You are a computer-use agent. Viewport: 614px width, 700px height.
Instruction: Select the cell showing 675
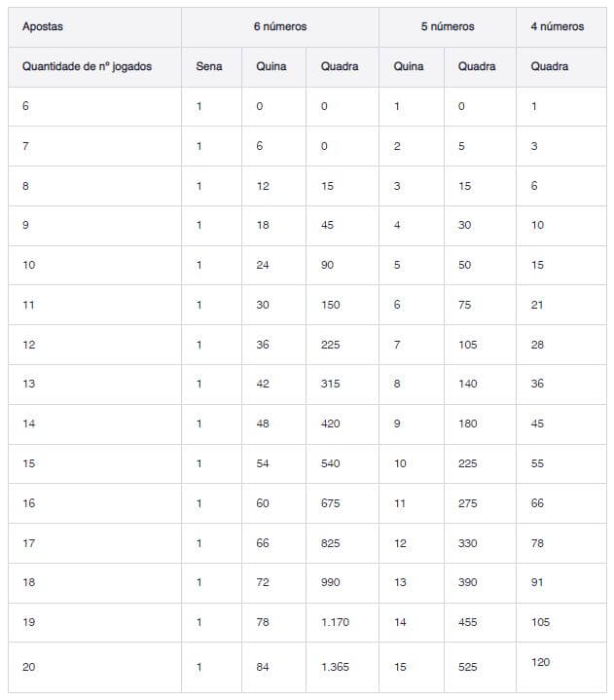tap(330, 503)
